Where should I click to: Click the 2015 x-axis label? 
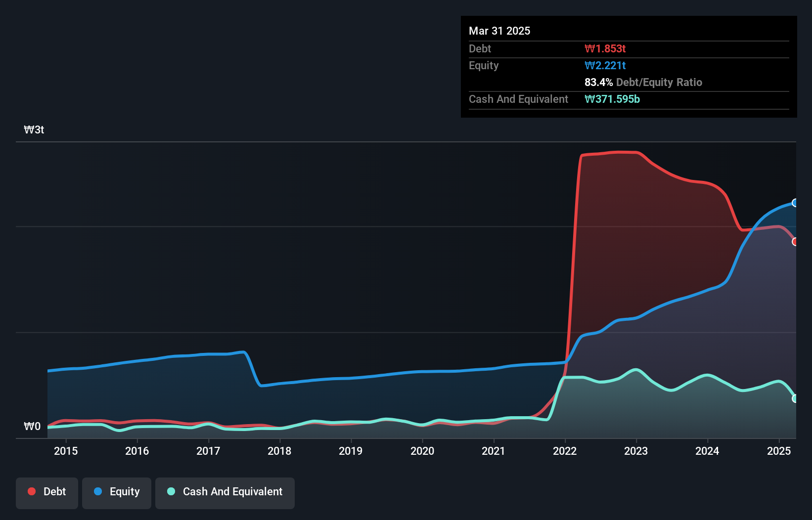pyautogui.click(x=66, y=451)
